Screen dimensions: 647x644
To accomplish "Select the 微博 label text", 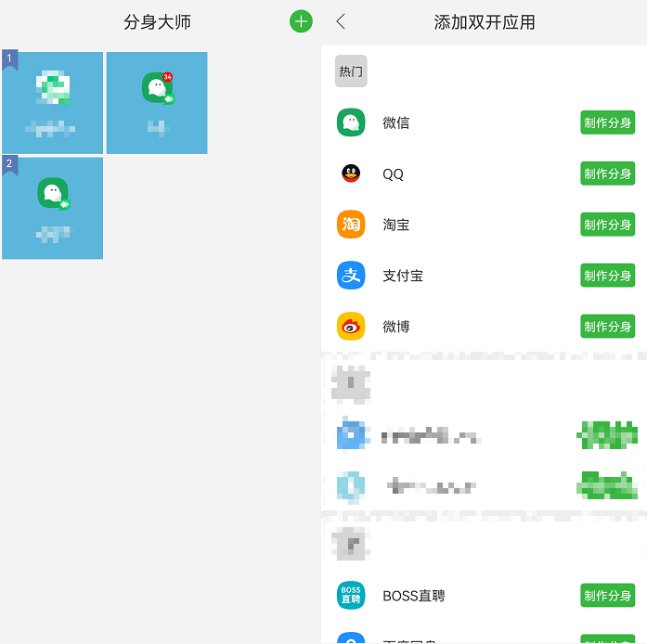I will click(x=396, y=327).
